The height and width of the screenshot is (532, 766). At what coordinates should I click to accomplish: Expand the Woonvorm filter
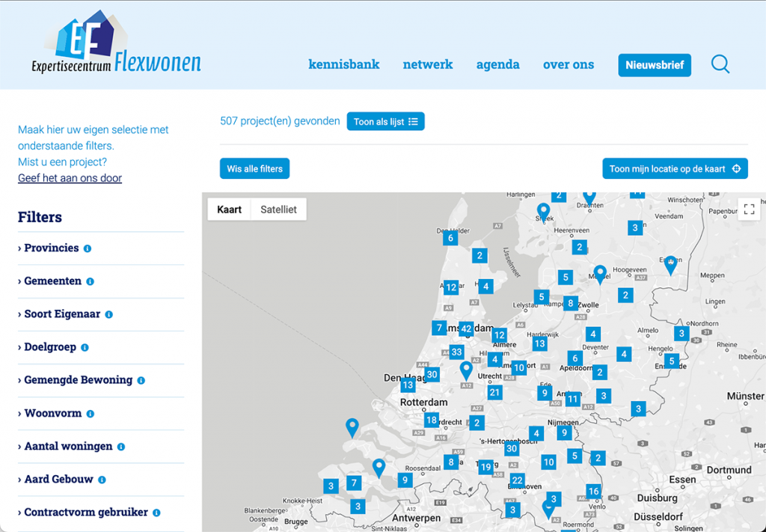[51, 413]
